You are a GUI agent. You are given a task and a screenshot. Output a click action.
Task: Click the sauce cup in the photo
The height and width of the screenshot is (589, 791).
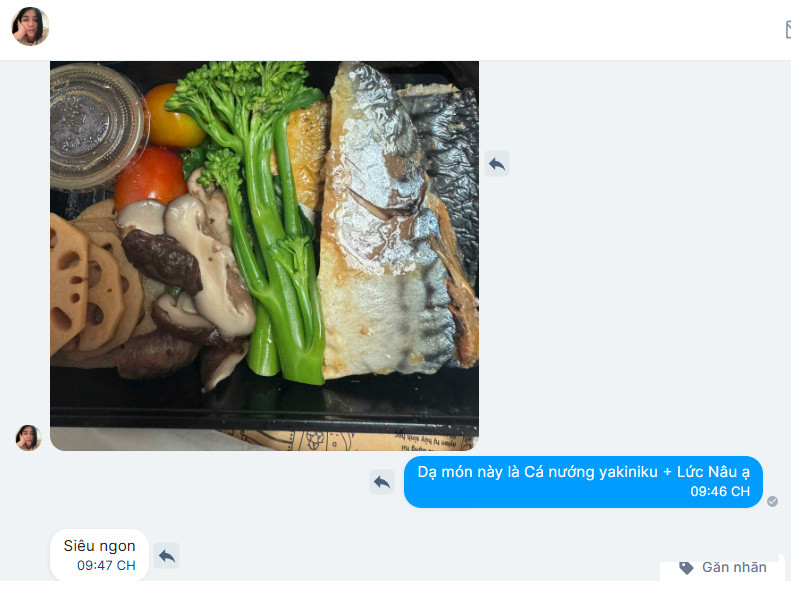[x=96, y=126]
